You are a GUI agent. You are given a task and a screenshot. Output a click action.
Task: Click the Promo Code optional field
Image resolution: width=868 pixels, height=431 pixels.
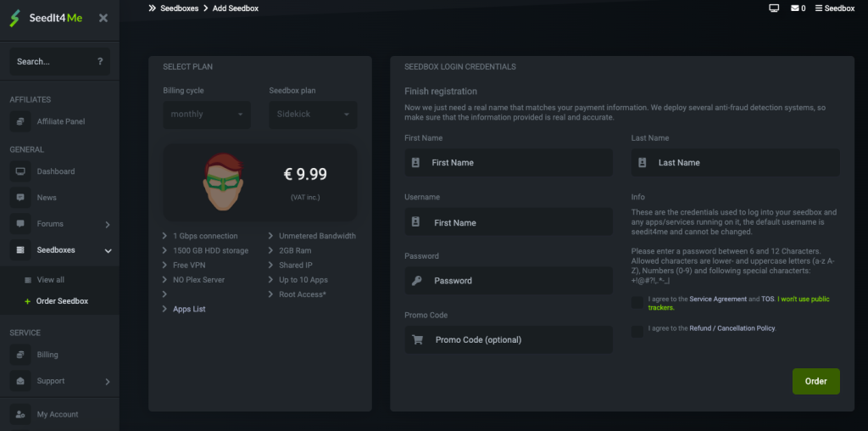pyautogui.click(x=509, y=339)
